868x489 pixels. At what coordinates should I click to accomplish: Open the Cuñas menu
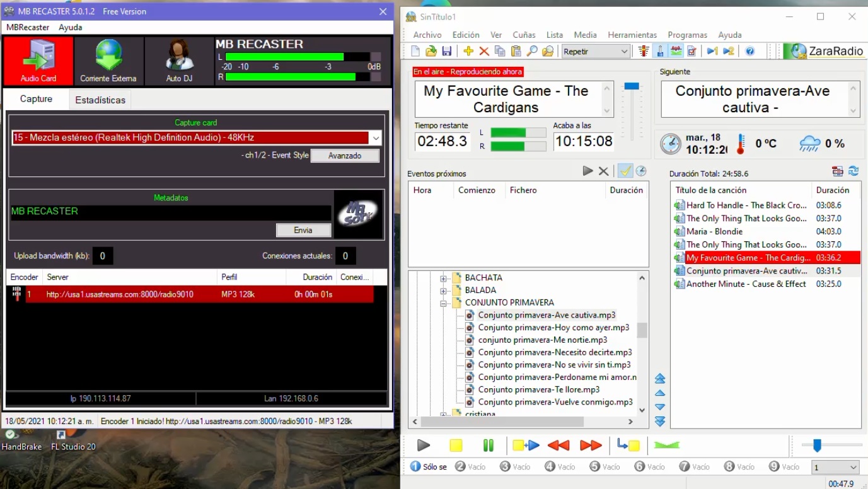point(524,35)
